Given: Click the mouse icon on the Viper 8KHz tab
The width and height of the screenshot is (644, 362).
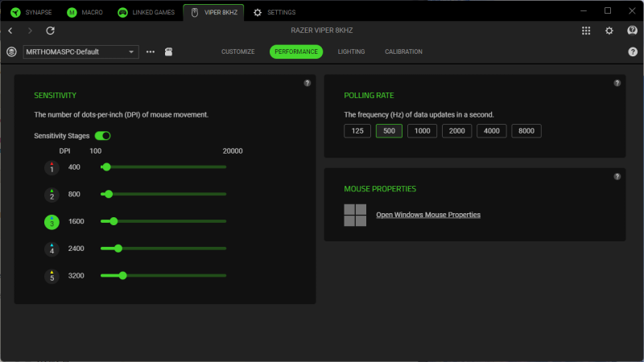Looking at the screenshot, I should click(x=195, y=12).
